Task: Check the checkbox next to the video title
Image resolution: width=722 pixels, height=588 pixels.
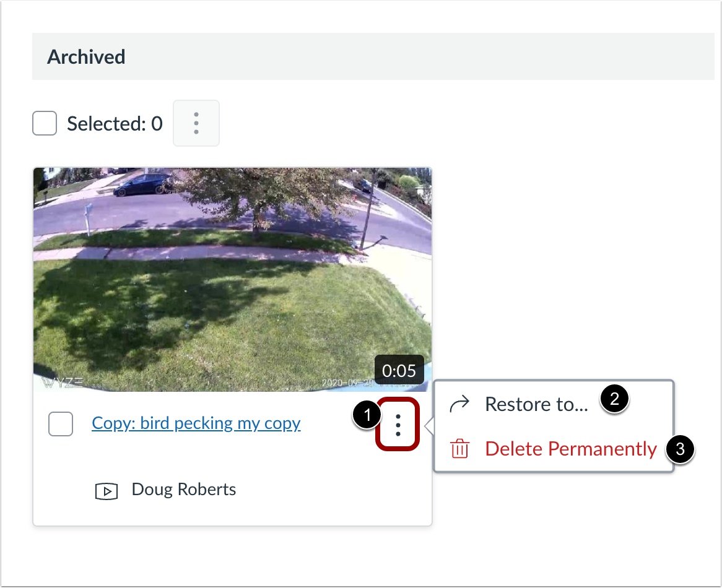Action: tap(60, 424)
